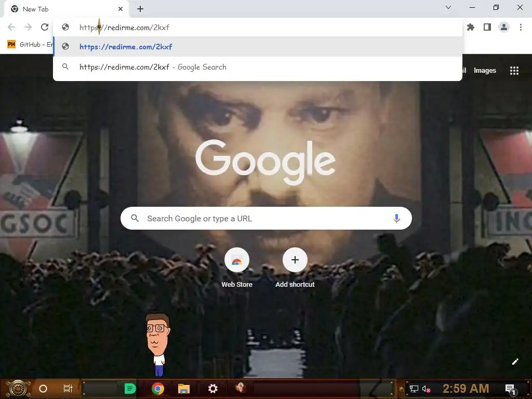Close the New Tab tab
Viewport: 532px width, 399px height.
pyautogui.click(x=121, y=9)
